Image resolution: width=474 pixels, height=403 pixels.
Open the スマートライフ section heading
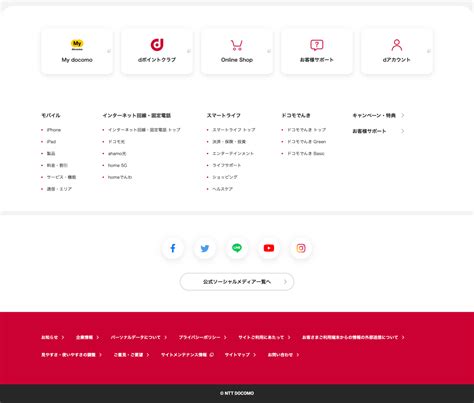click(224, 115)
